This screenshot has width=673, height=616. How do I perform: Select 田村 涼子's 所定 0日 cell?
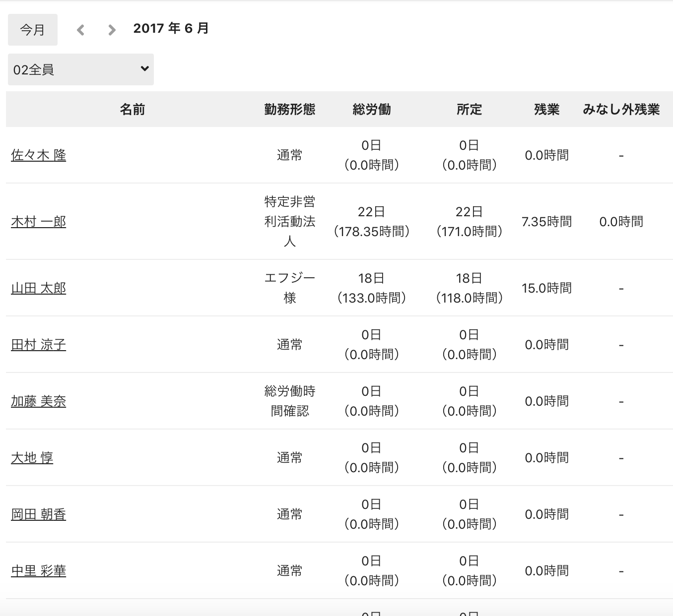(470, 345)
